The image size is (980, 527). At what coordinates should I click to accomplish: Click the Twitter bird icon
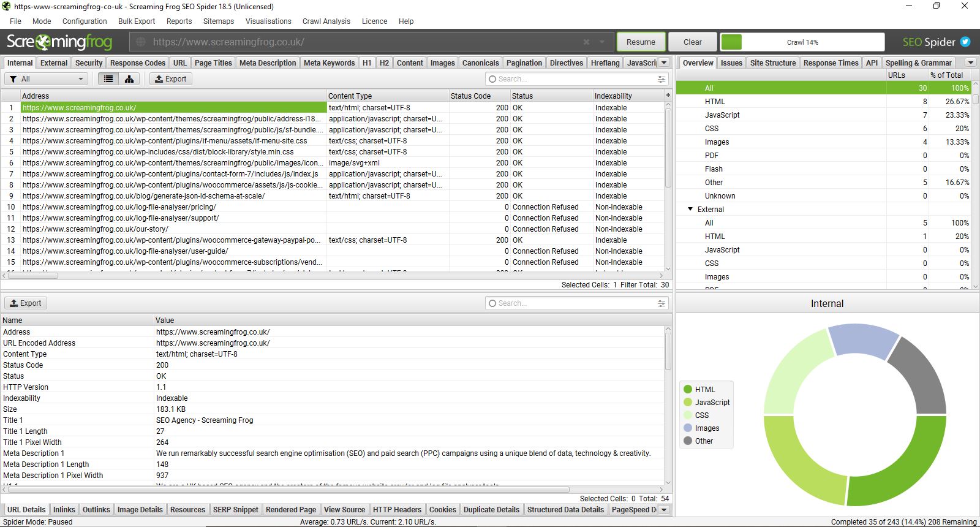[965, 42]
